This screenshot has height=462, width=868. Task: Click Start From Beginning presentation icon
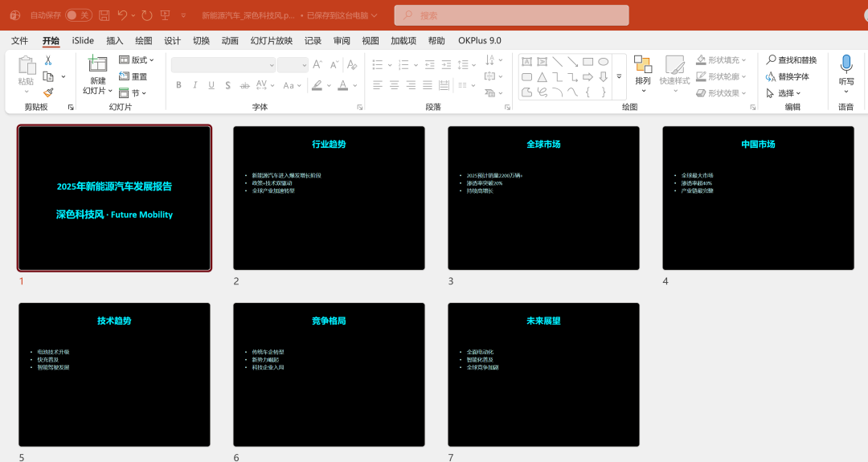[x=165, y=15]
